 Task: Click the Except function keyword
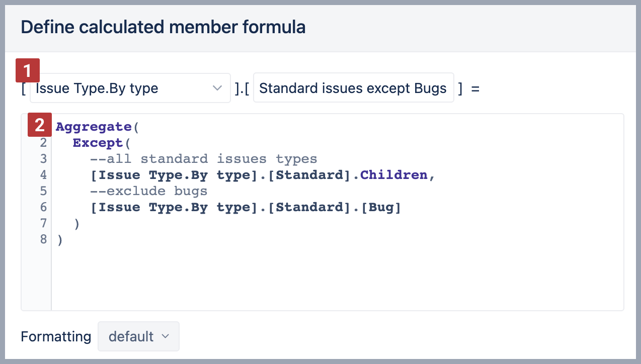[98, 143]
